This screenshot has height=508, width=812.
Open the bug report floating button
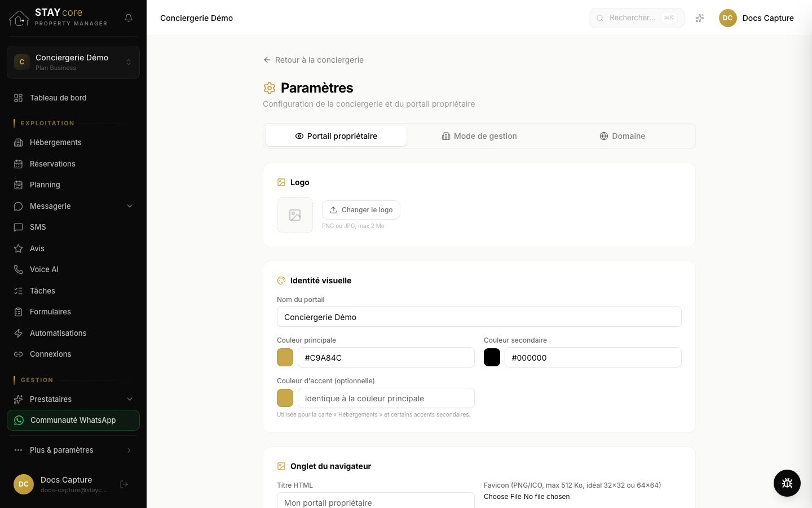787,483
